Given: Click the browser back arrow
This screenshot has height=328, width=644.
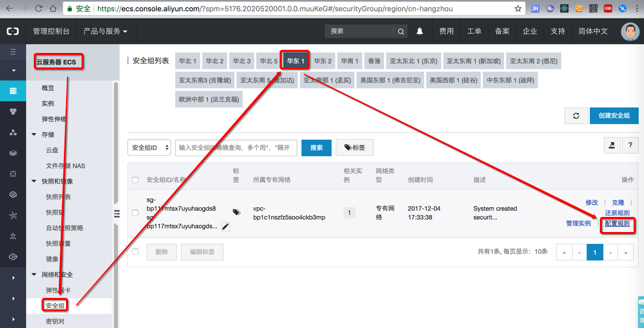Looking at the screenshot, I should tap(9, 8).
